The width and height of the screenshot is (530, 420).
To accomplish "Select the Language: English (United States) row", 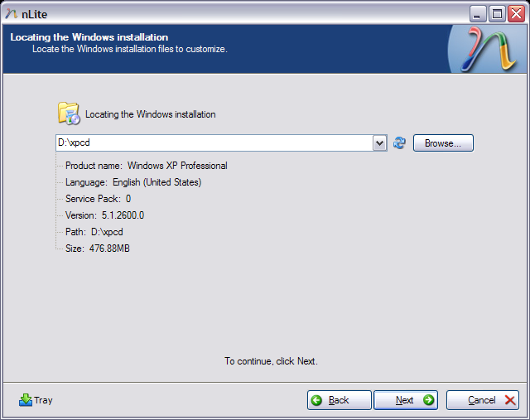I will (x=133, y=182).
